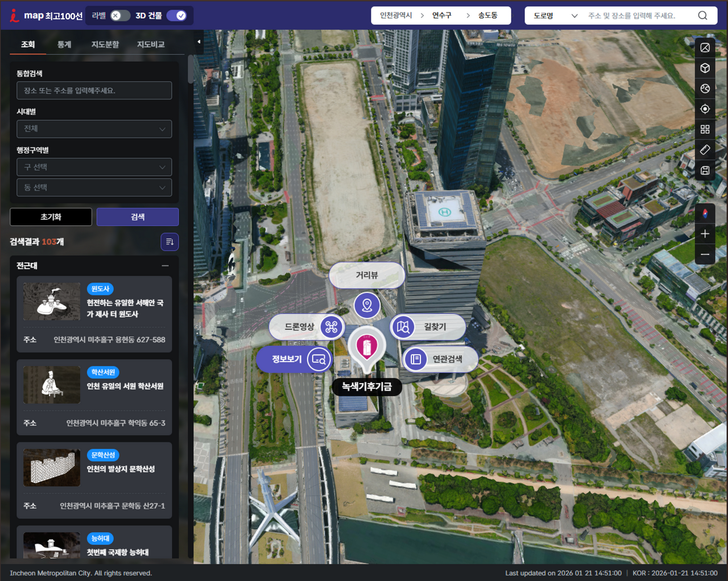Disable the 3D 건물 toggle
Image resolution: width=728 pixels, height=581 pixels.
(176, 15)
